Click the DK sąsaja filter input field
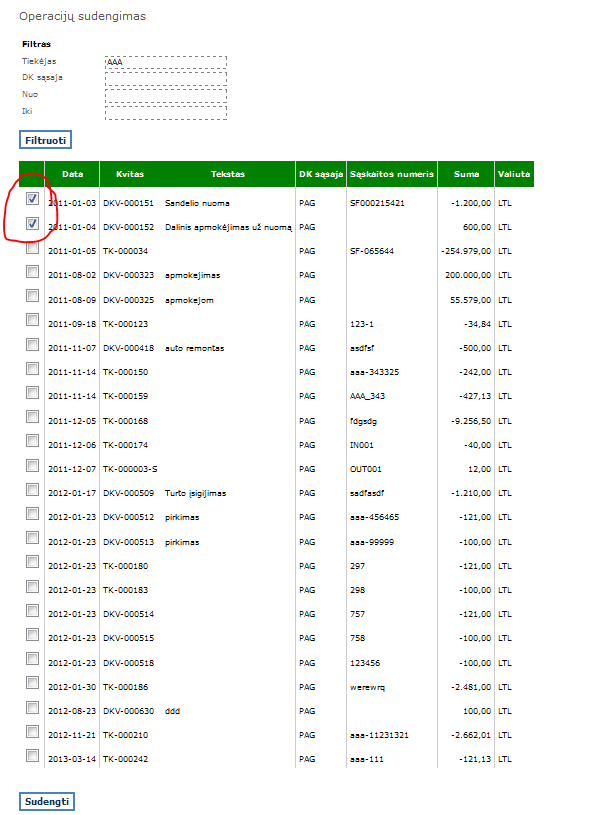The width and height of the screenshot is (589, 815). tap(166, 79)
